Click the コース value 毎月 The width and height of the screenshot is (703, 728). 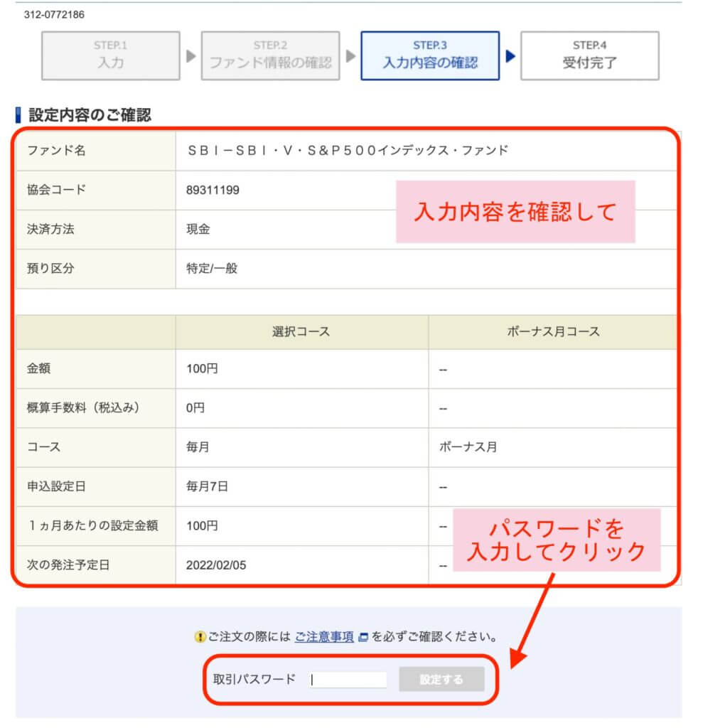pyautogui.click(x=198, y=446)
